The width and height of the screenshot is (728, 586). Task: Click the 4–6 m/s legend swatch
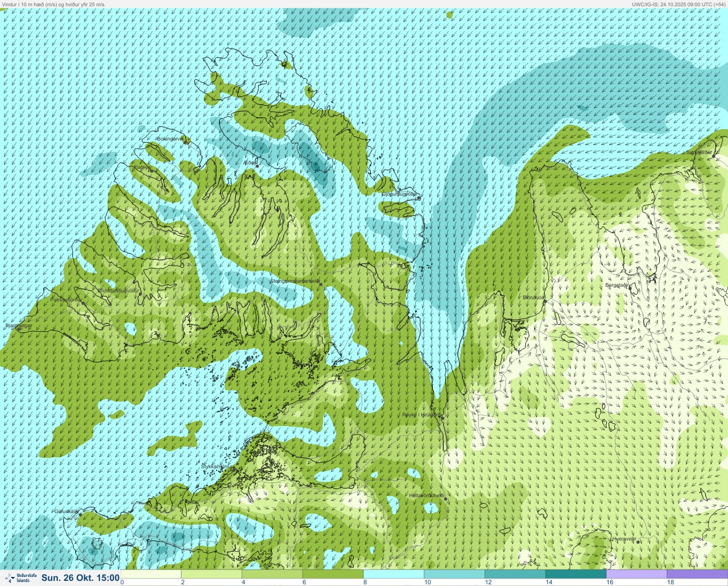click(x=272, y=574)
